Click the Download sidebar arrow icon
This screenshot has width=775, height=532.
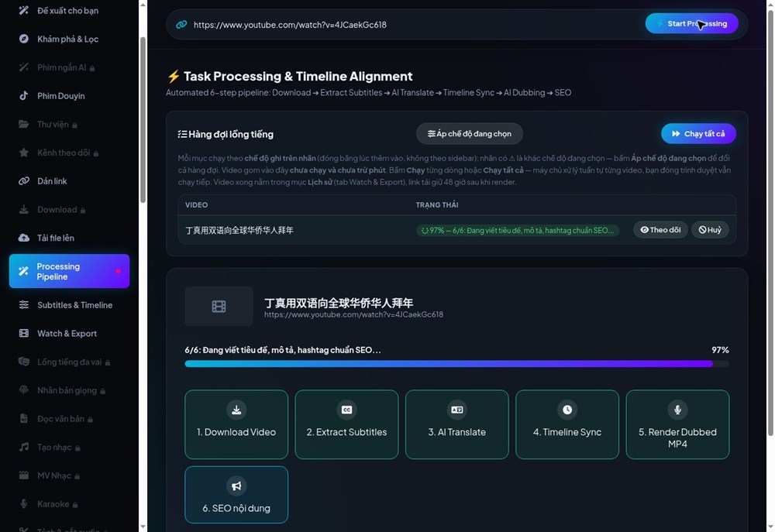[x=24, y=209]
